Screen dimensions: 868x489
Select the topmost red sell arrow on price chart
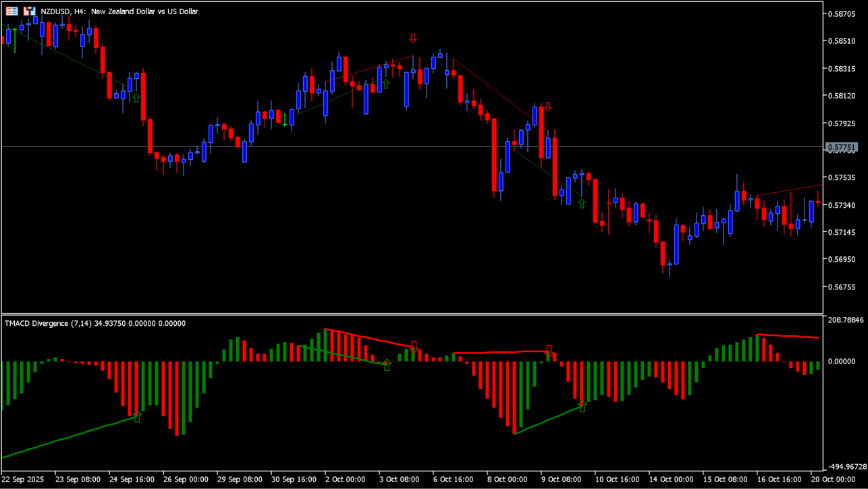coord(413,38)
